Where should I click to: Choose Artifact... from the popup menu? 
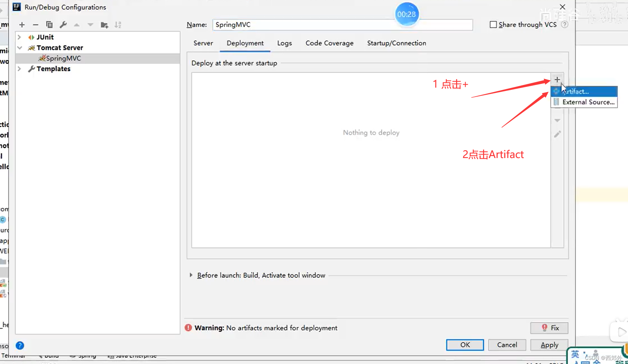(584, 91)
